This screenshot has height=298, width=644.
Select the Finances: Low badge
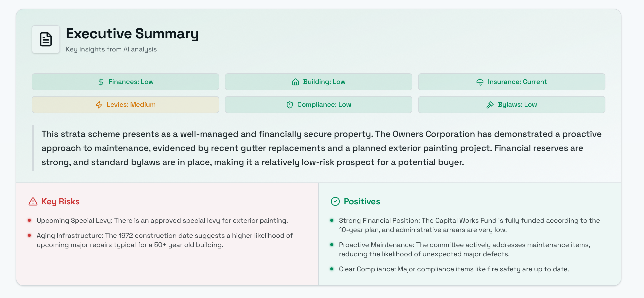pos(125,82)
